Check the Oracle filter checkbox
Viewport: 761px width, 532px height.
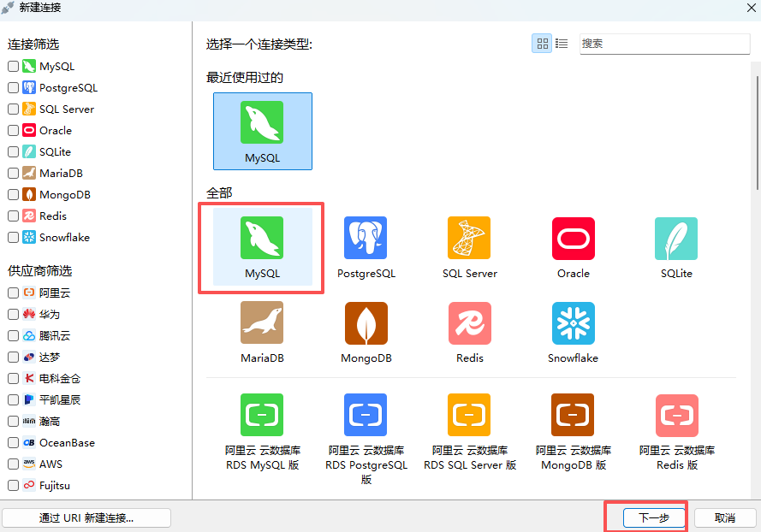pos(13,131)
